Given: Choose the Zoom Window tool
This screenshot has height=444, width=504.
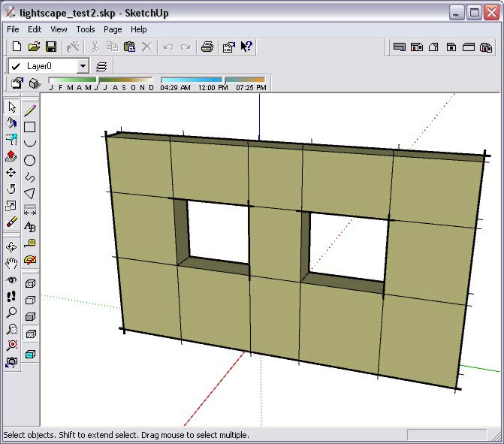Looking at the screenshot, I should tap(11, 329).
